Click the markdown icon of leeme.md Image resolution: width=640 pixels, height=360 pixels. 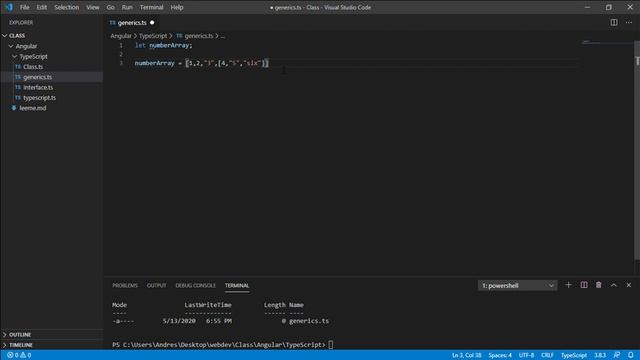click(x=14, y=108)
